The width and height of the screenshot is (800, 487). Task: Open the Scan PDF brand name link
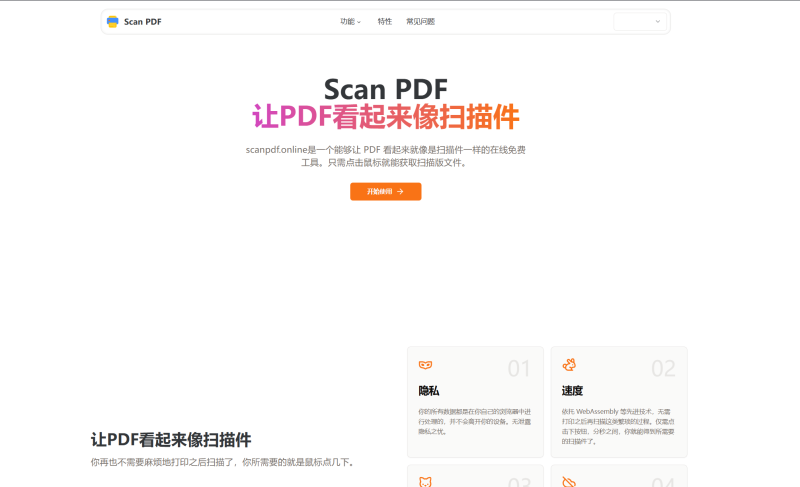click(142, 22)
